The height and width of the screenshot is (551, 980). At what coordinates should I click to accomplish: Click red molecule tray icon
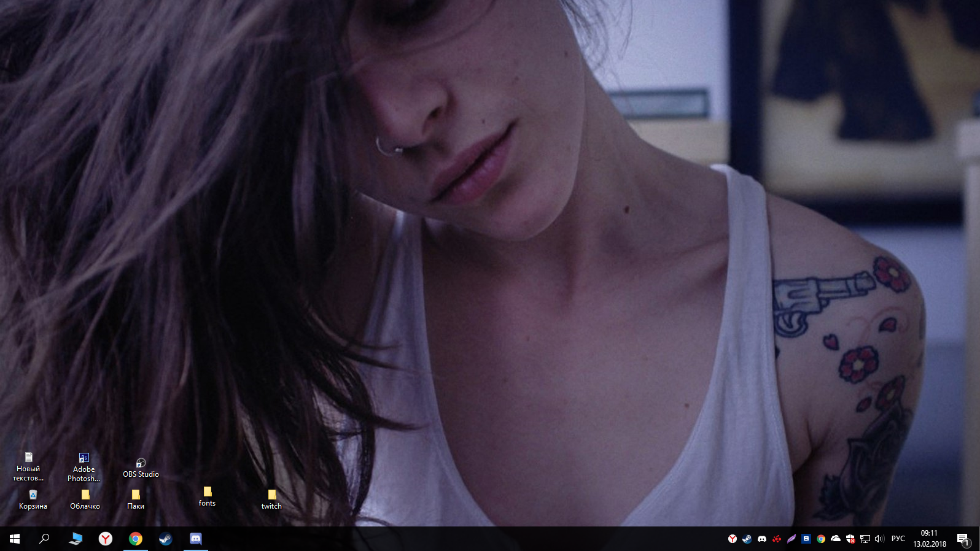click(777, 539)
